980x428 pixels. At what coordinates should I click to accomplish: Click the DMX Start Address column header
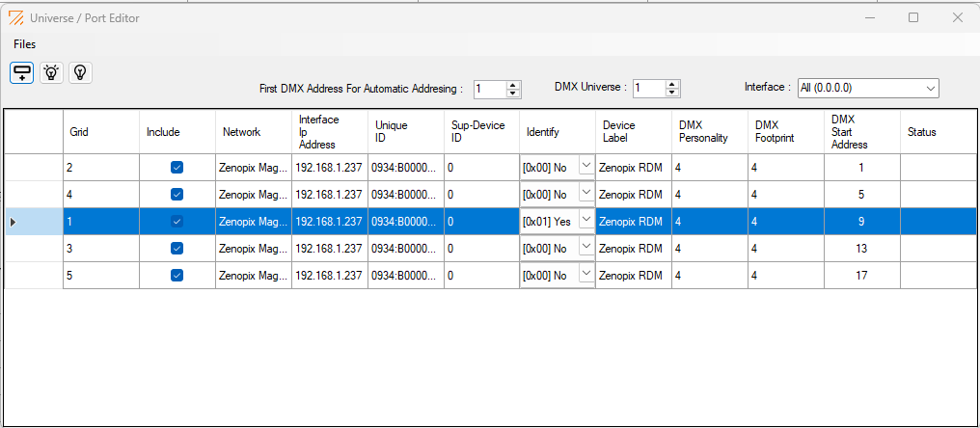point(862,132)
